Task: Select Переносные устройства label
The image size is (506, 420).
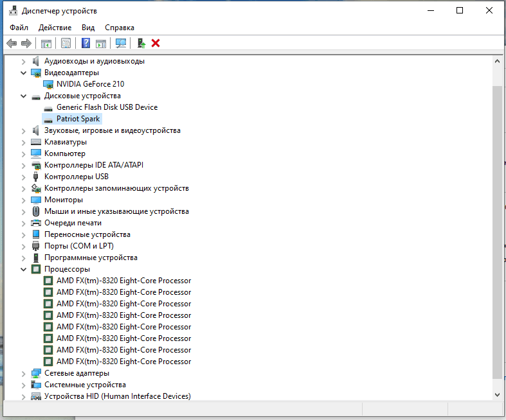Action: [87, 234]
